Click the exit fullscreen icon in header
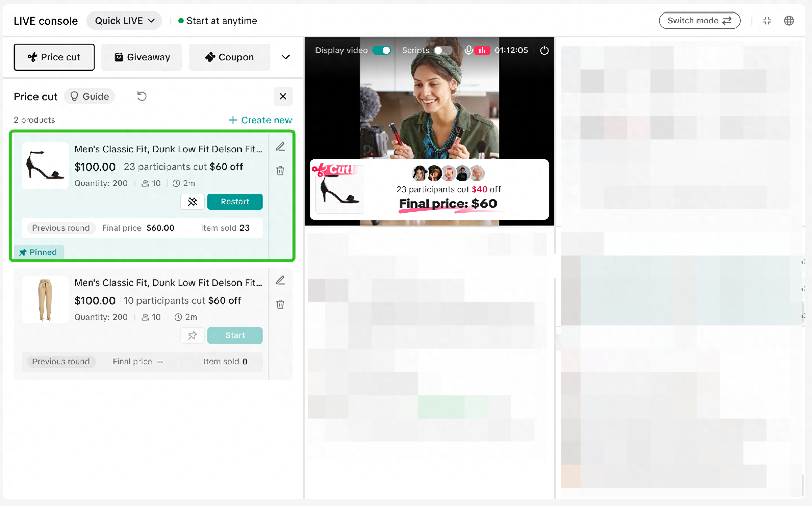 [767, 21]
